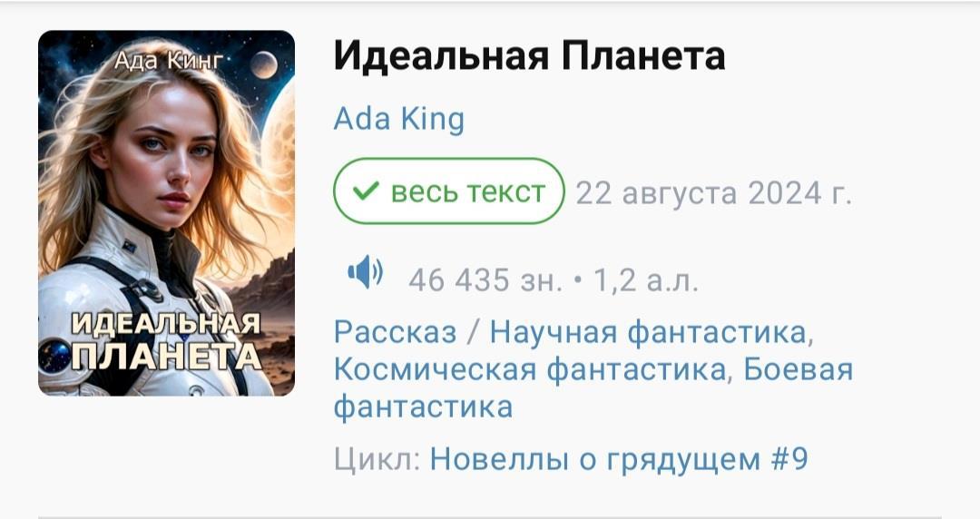Image resolution: width=980 pixels, height=519 pixels.
Task: Click the Цикл: label text
Action: click(x=377, y=460)
